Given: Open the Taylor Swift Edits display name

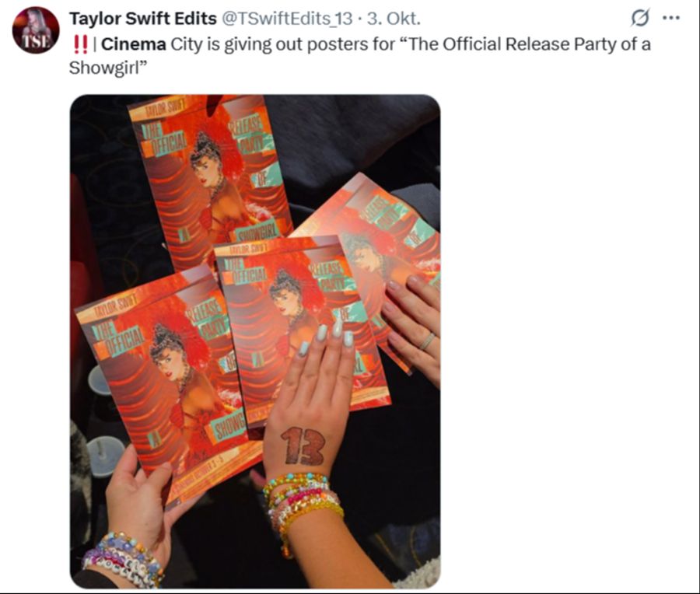Looking at the screenshot, I should (x=142, y=19).
